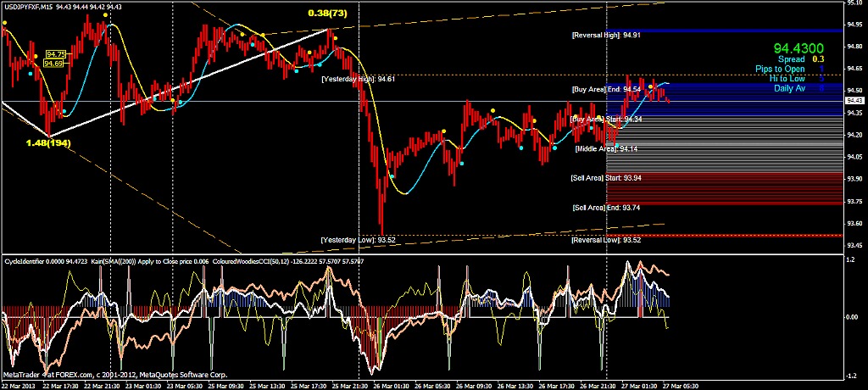Select the red Reversal Low horizontal line
Image resolution: width=868 pixels, height=390 pixels.
tap(726, 236)
